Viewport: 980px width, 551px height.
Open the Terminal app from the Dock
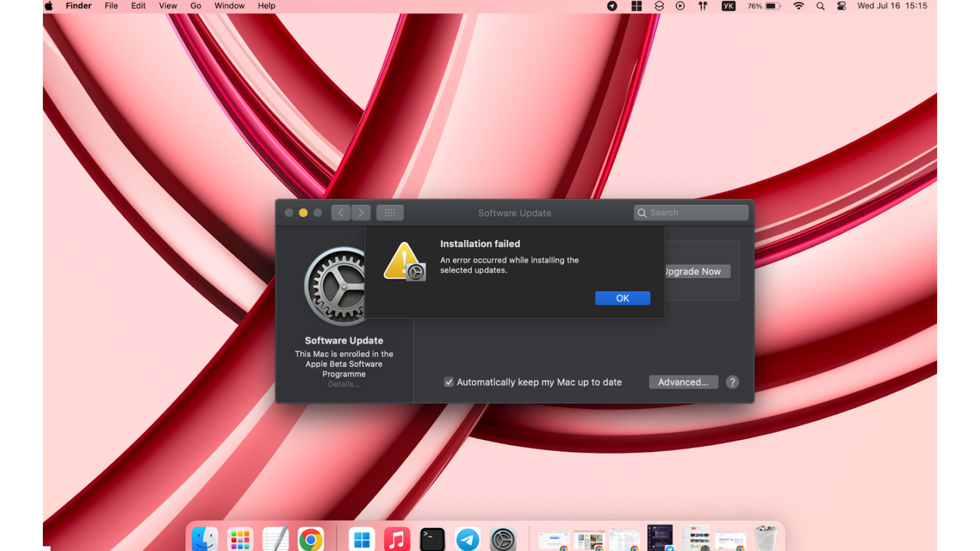click(432, 537)
